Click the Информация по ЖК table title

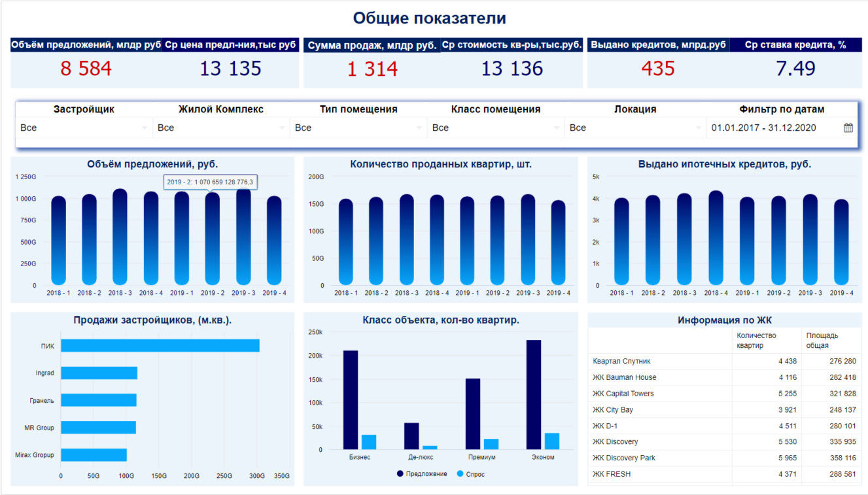point(725,320)
